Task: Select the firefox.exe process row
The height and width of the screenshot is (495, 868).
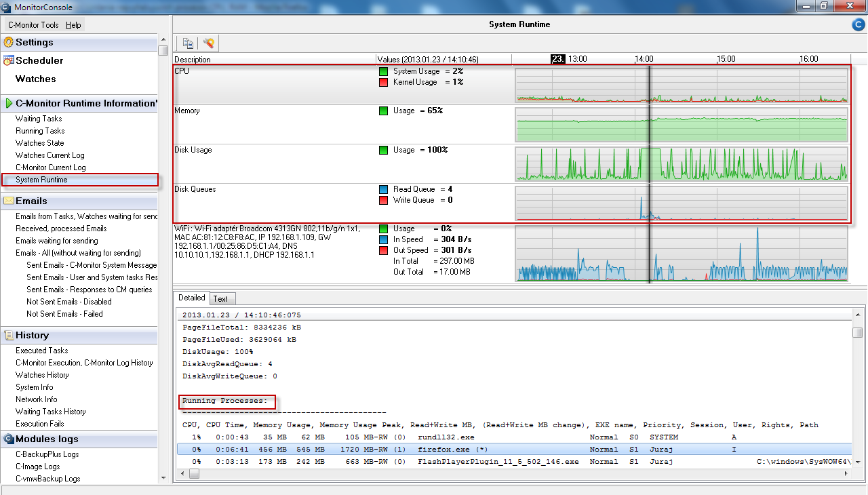Action: tap(514, 449)
